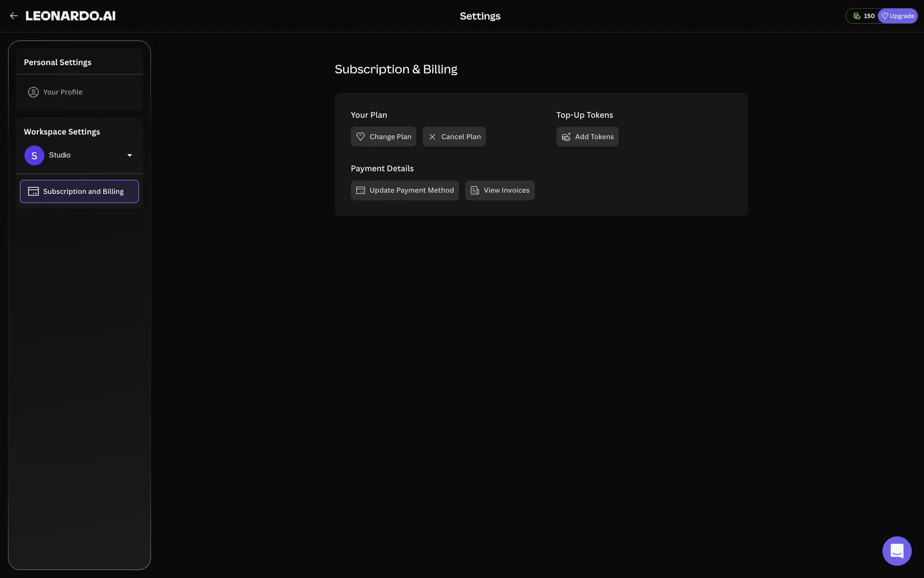Click the Personal Settings heading
This screenshot has height=578, width=924.
(58, 63)
